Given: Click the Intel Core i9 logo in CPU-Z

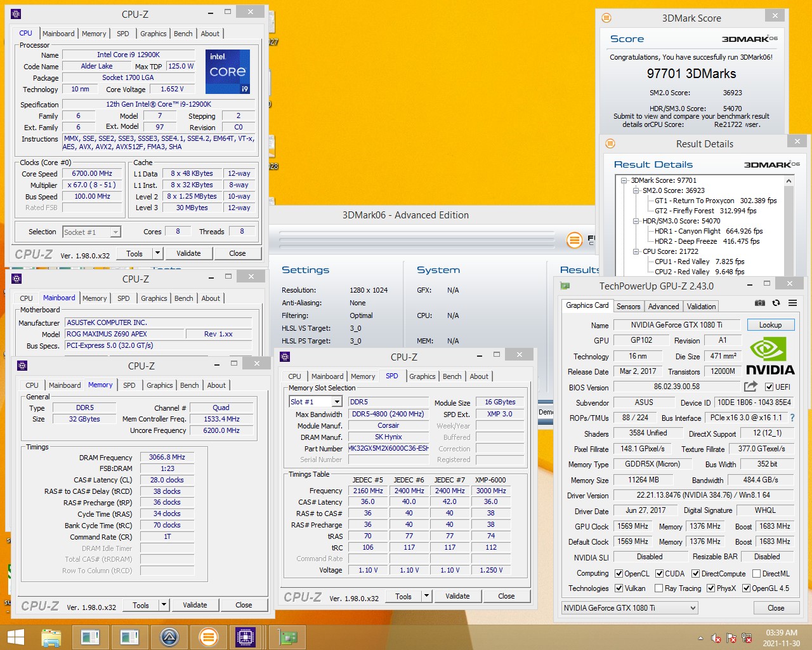Looking at the screenshot, I should pyautogui.click(x=227, y=71).
